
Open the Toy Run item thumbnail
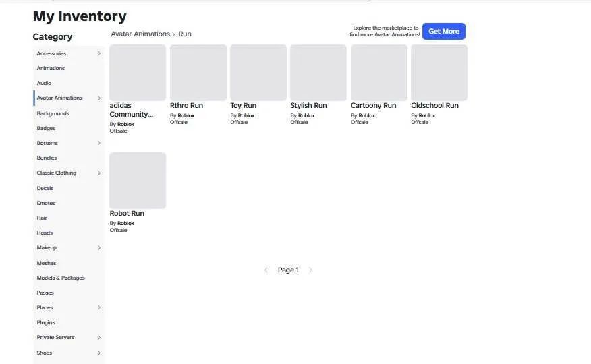point(258,73)
